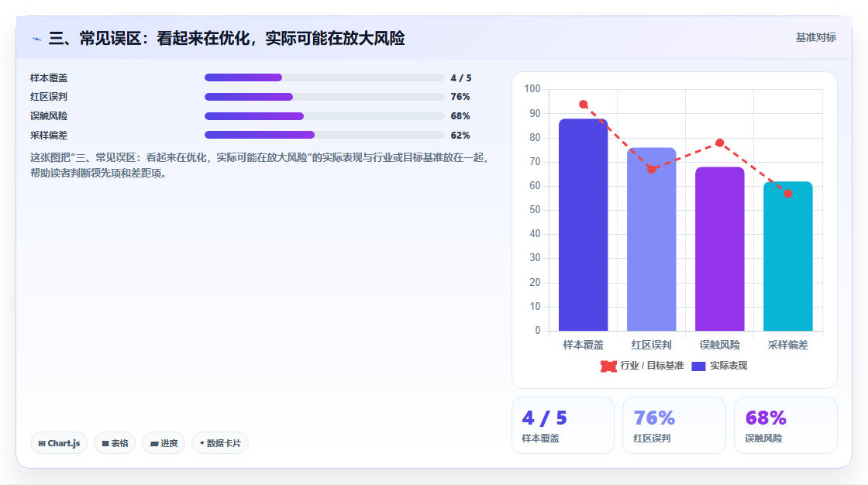Click the description paragraph starting 这张图把
Screen dimensions: 868x485
[259, 166]
